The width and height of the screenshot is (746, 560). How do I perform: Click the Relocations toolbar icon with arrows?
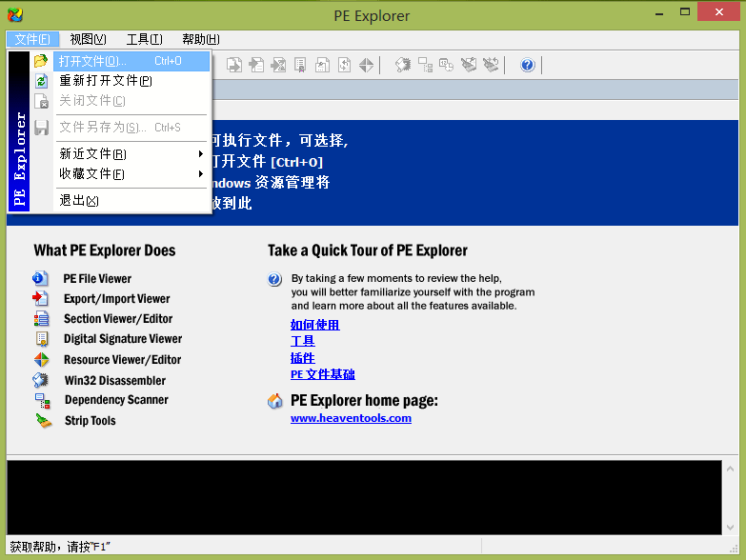click(x=344, y=65)
